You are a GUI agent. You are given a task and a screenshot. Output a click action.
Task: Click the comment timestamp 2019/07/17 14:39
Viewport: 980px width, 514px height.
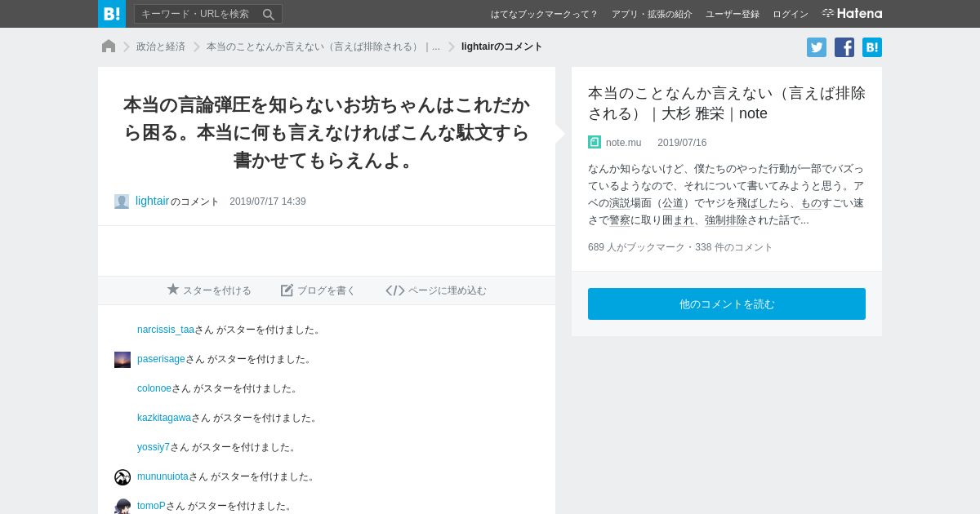point(268,202)
